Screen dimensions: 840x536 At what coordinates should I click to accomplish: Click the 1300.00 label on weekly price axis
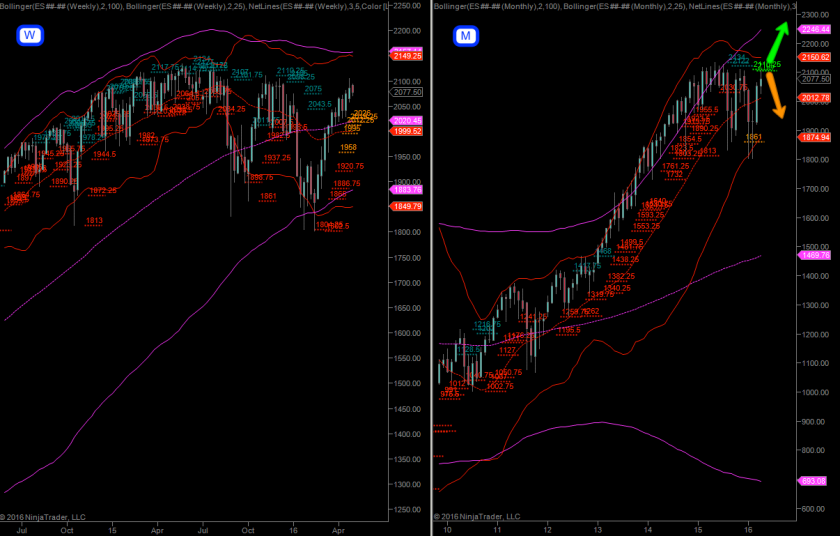click(407, 484)
